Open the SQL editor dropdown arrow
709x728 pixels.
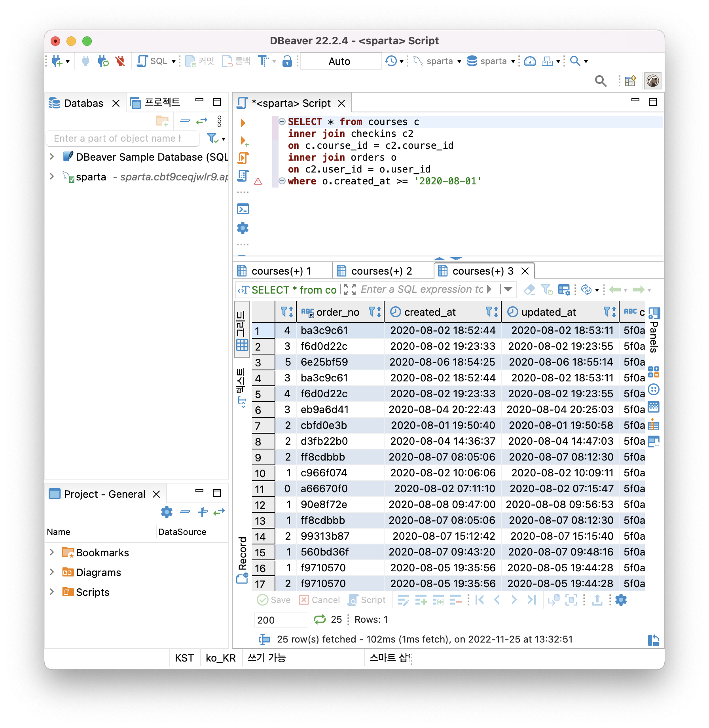[173, 61]
